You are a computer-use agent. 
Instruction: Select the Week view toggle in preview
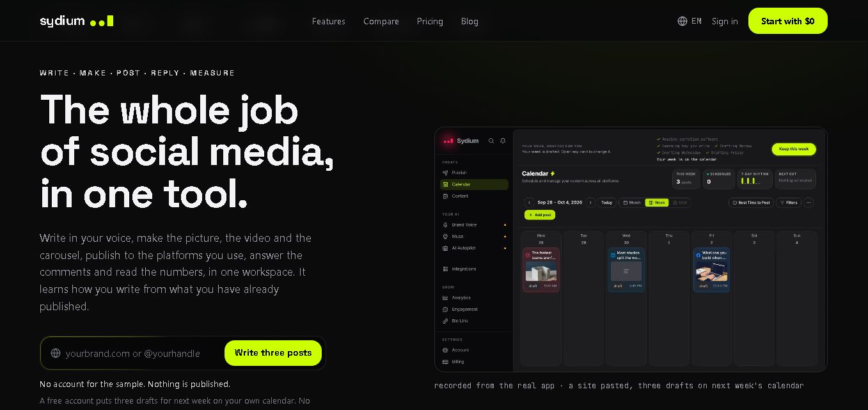656,203
